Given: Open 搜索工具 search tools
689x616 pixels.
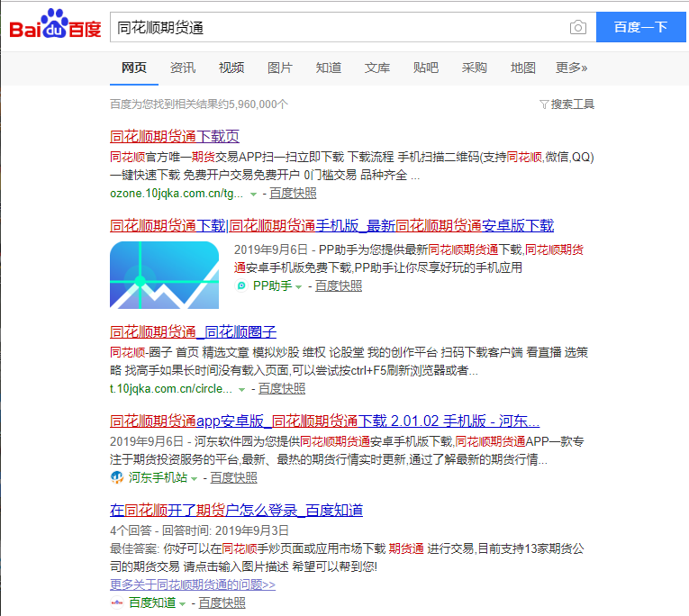Looking at the screenshot, I should (x=572, y=104).
